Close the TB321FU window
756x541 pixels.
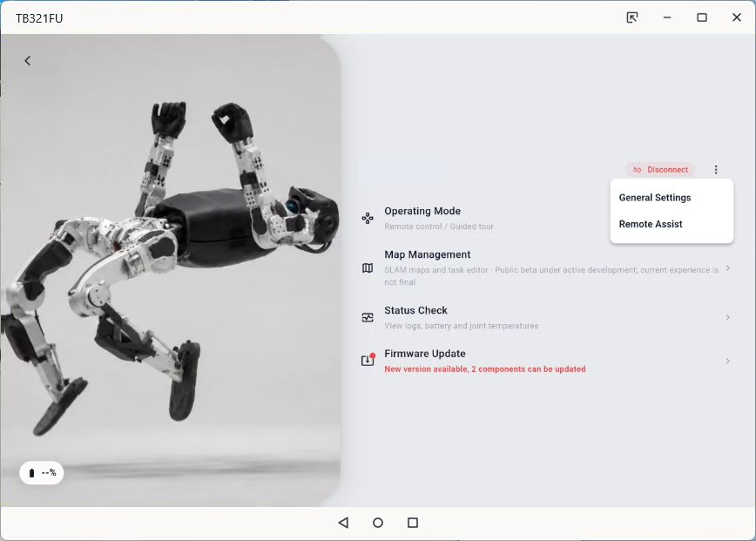pyautogui.click(x=737, y=17)
